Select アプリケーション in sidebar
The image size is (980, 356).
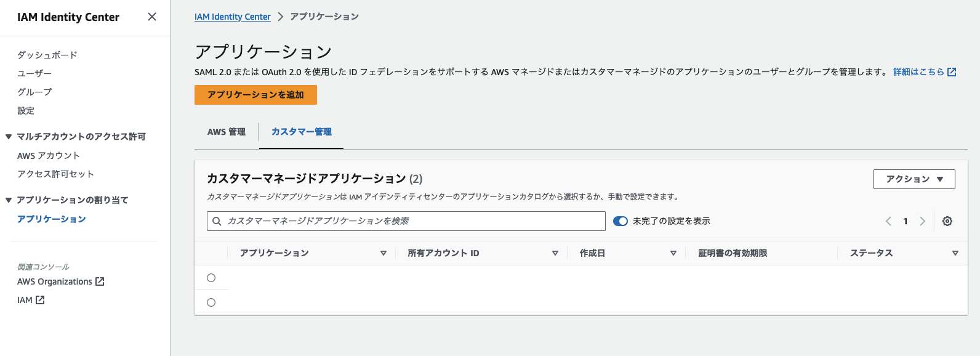pyautogui.click(x=52, y=219)
